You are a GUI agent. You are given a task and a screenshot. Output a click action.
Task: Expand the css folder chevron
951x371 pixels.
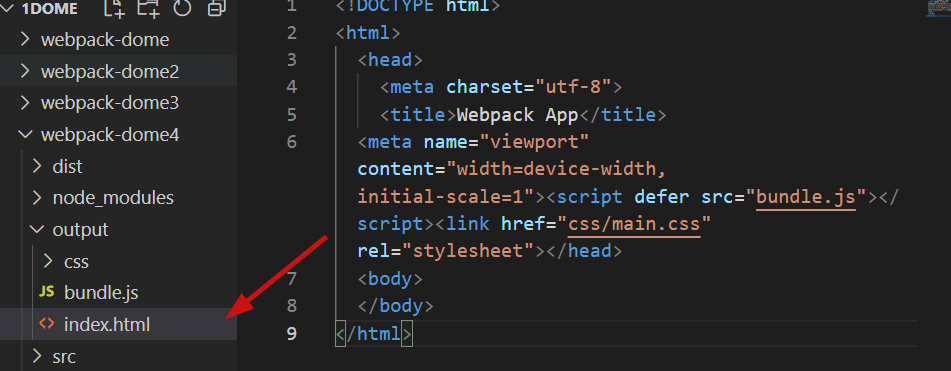(49, 261)
